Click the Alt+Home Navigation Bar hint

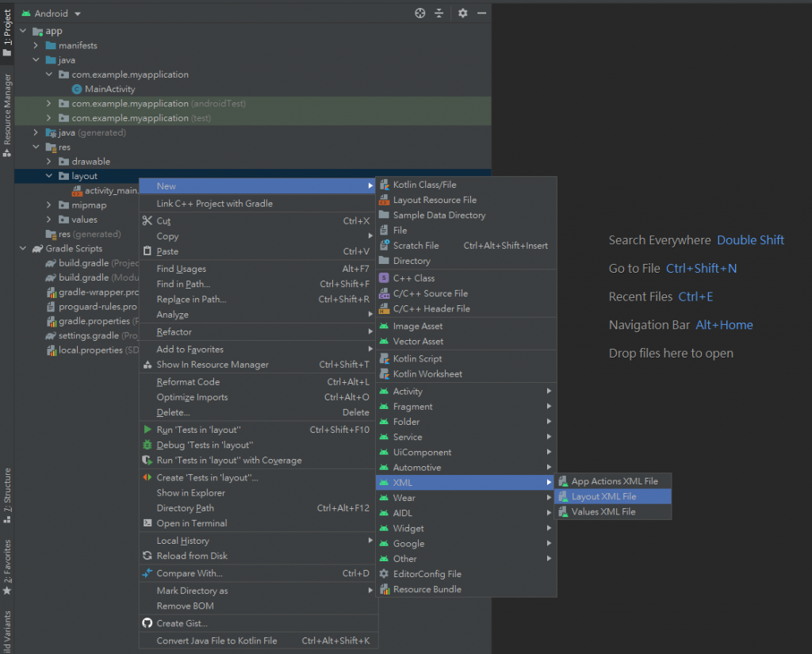pos(724,325)
